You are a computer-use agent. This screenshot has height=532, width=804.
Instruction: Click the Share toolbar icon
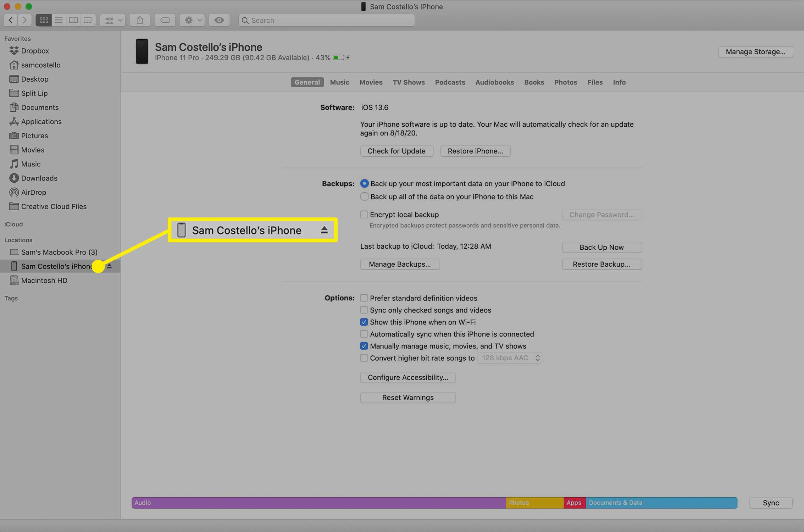(x=140, y=20)
